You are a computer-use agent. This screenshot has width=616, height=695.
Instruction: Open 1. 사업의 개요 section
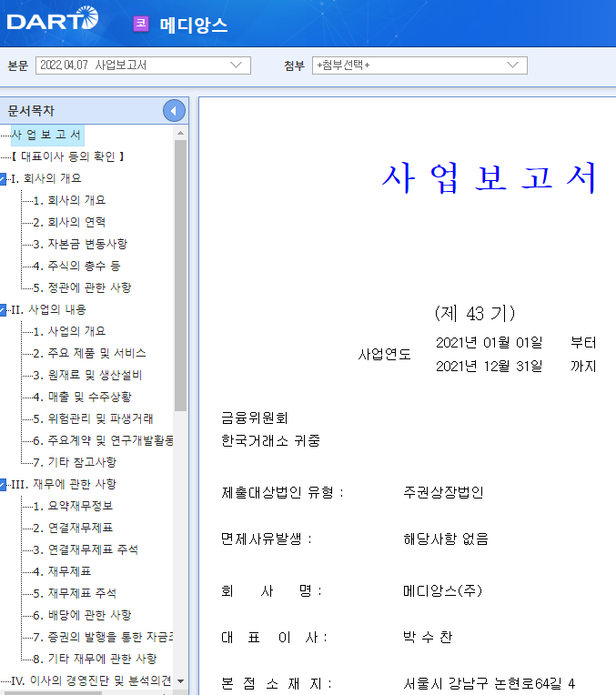click(70, 331)
